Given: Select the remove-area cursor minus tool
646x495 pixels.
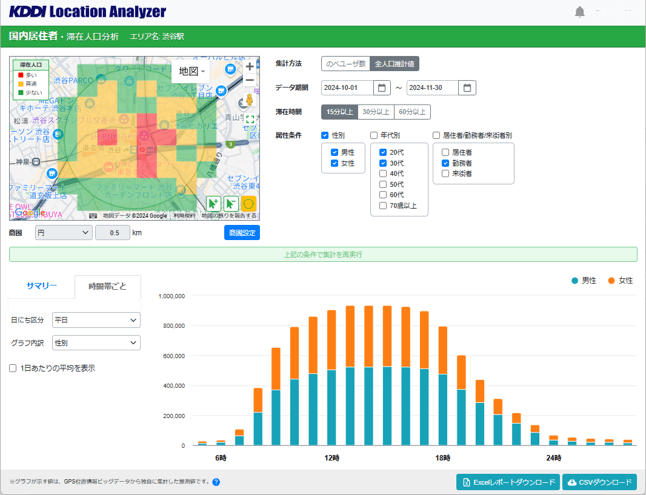Looking at the screenshot, I should pyautogui.click(x=231, y=204).
